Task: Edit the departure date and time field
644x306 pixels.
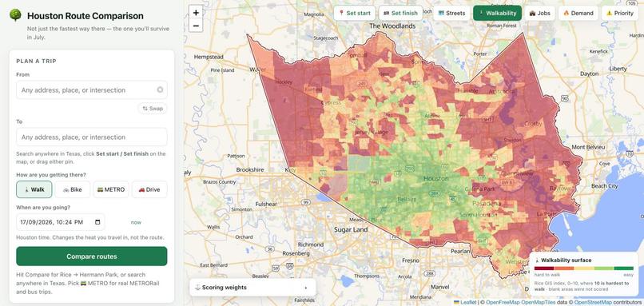Action: point(61,222)
